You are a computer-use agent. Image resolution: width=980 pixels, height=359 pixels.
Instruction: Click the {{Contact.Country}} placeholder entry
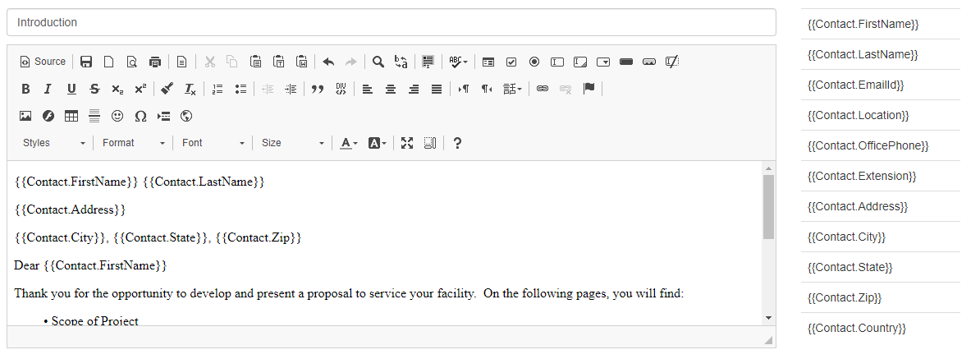pyautogui.click(x=880, y=328)
